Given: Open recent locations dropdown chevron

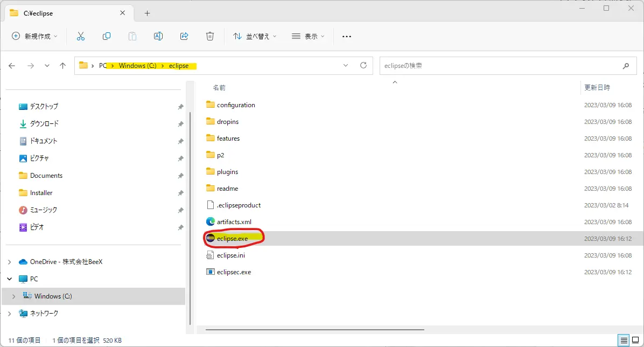Looking at the screenshot, I should pos(47,66).
